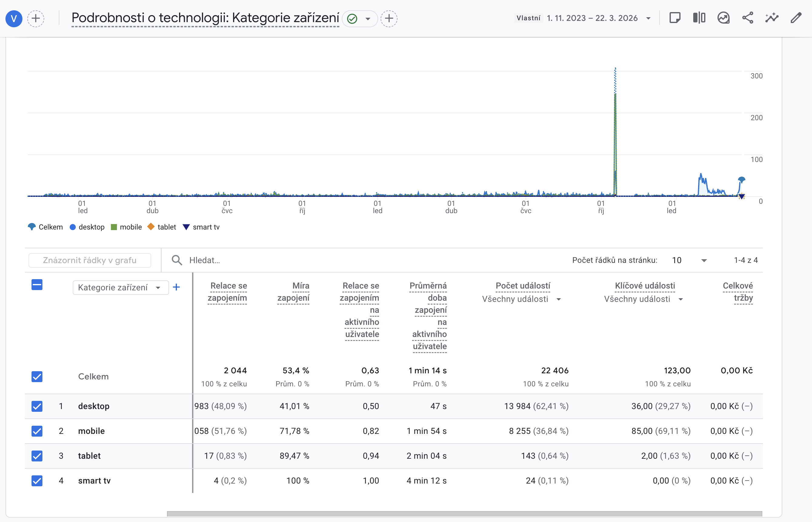
Task: Open the notes annotation icon
Action: [675, 18]
